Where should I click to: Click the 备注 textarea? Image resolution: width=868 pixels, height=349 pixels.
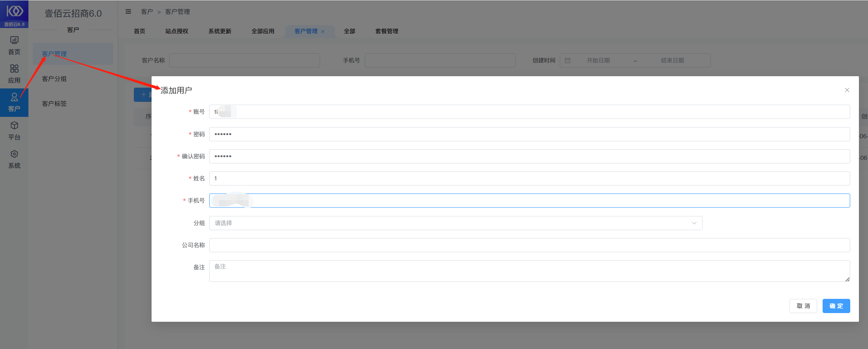point(529,271)
